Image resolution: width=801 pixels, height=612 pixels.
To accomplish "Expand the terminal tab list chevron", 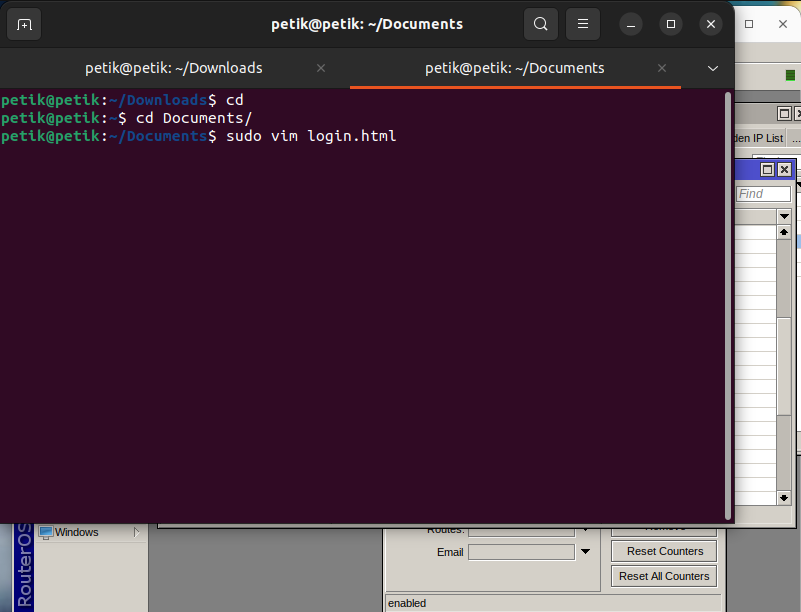I will click(713, 68).
